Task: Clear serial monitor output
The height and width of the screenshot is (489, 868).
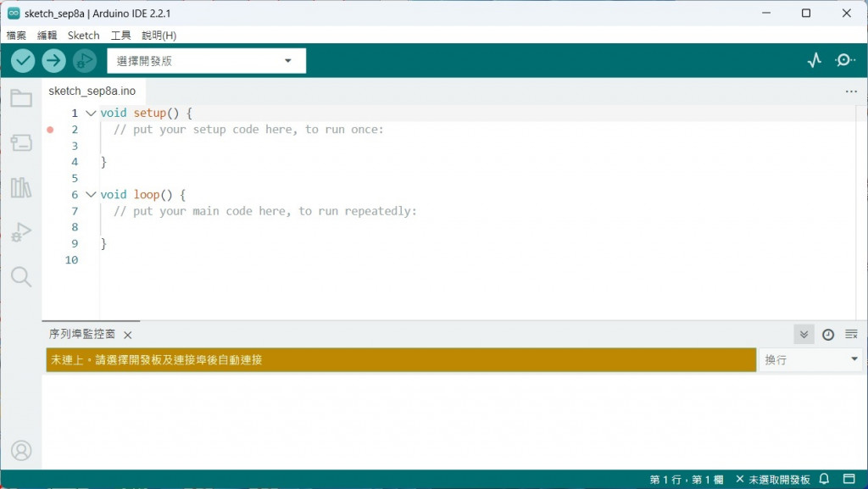Action: [851, 334]
